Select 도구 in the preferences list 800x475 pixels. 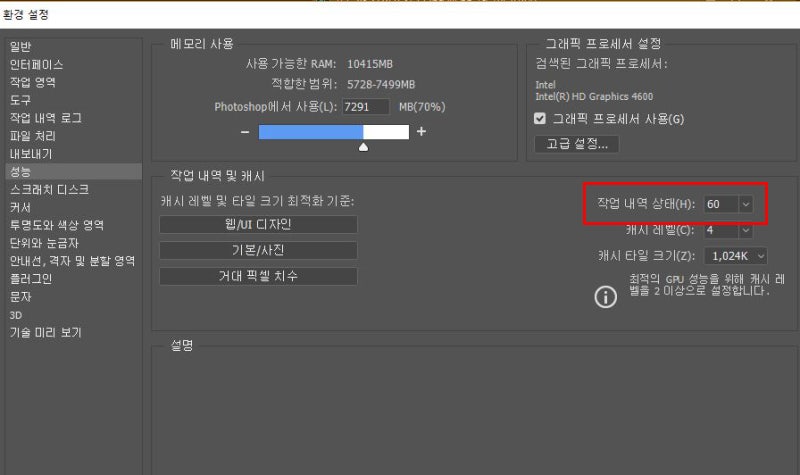tap(20, 100)
